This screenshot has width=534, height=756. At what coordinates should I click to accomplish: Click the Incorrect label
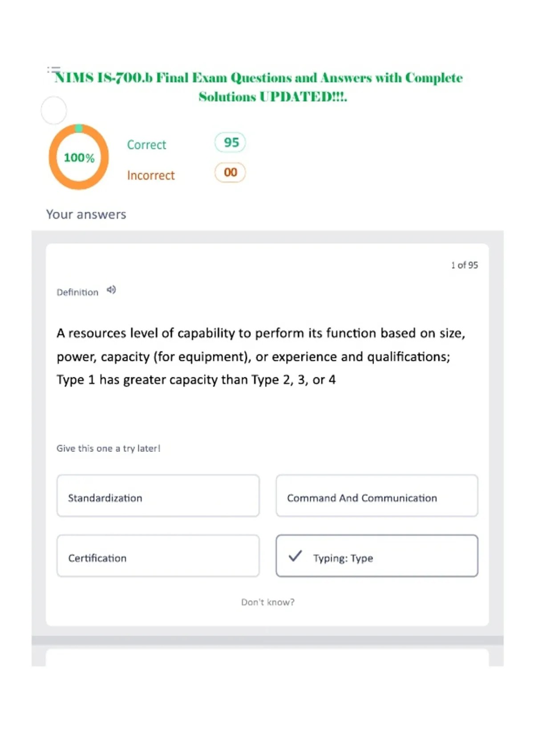point(151,176)
